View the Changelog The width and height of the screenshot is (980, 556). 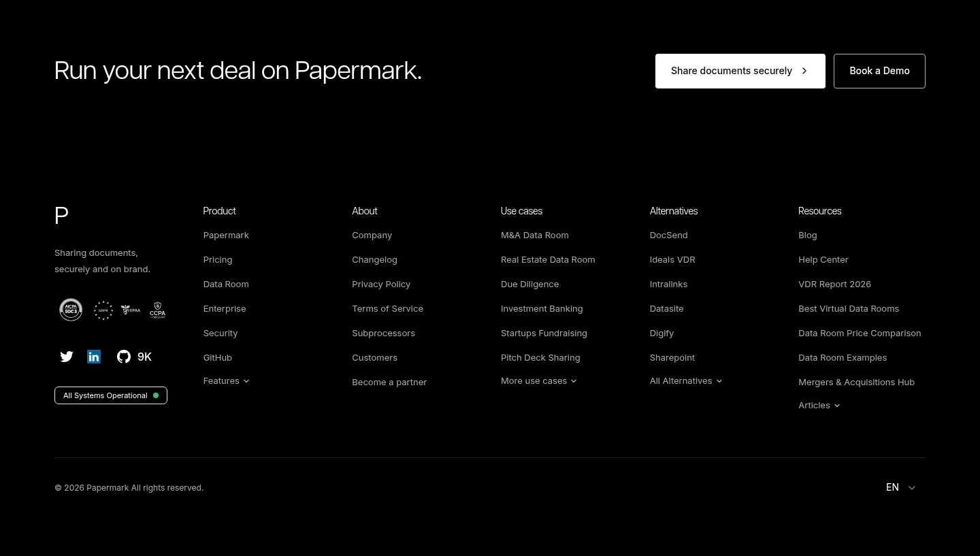pos(374,259)
